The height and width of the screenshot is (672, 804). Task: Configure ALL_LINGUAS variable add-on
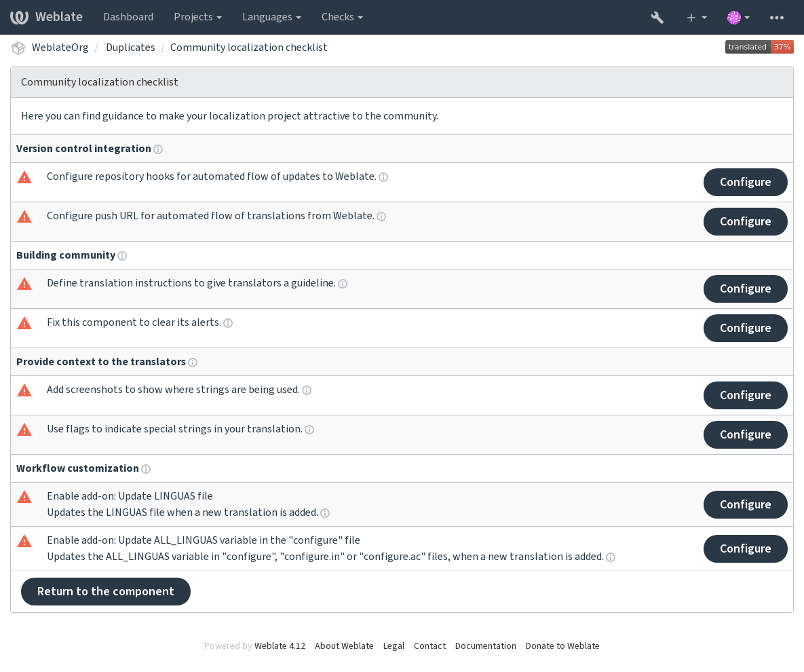click(x=745, y=549)
